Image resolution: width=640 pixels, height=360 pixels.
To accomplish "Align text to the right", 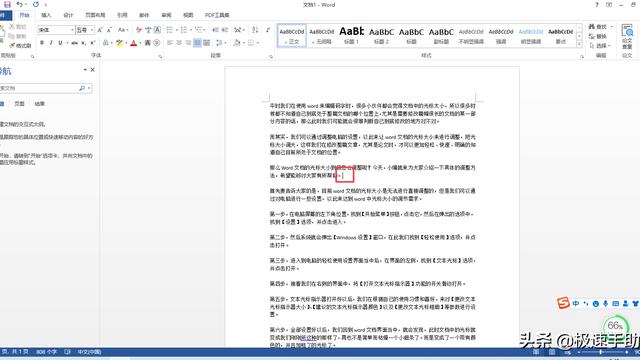I will coord(188,43).
